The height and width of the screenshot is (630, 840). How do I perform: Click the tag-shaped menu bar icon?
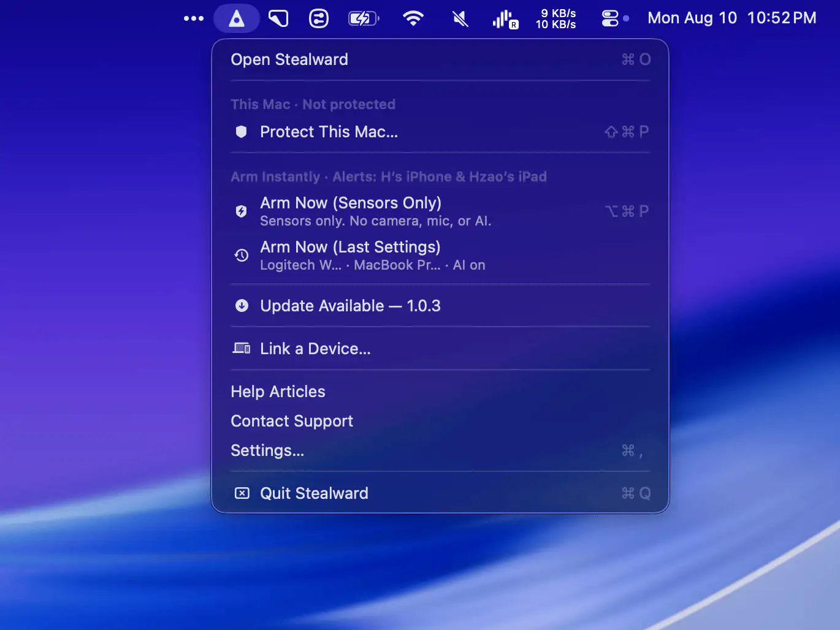278,18
